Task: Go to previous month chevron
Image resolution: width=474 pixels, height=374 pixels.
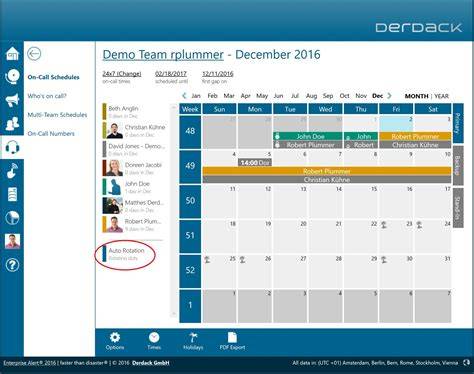Action: click(x=184, y=96)
